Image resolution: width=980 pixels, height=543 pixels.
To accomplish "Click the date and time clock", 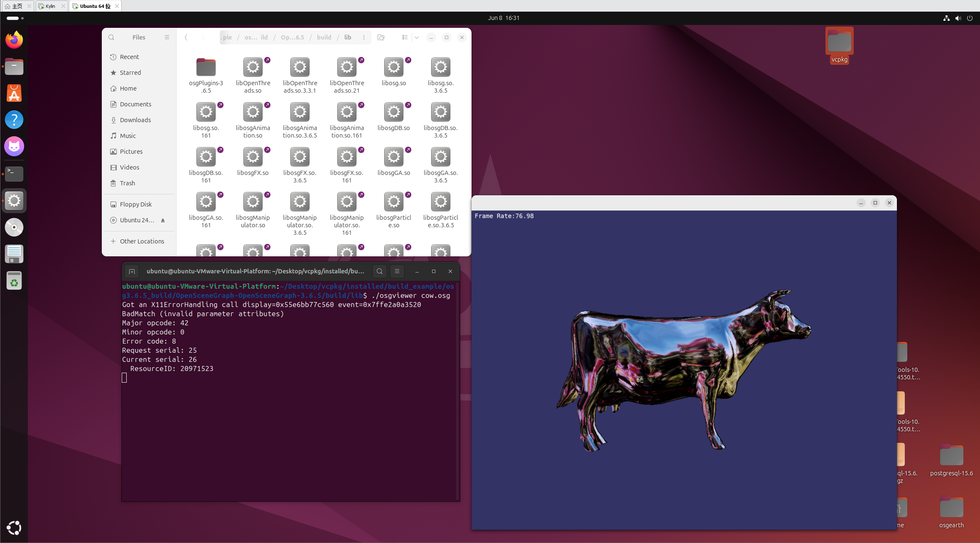I will (504, 18).
